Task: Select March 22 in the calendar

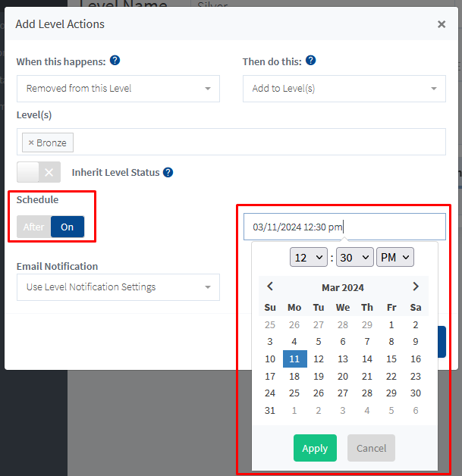Action: pyautogui.click(x=391, y=377)
